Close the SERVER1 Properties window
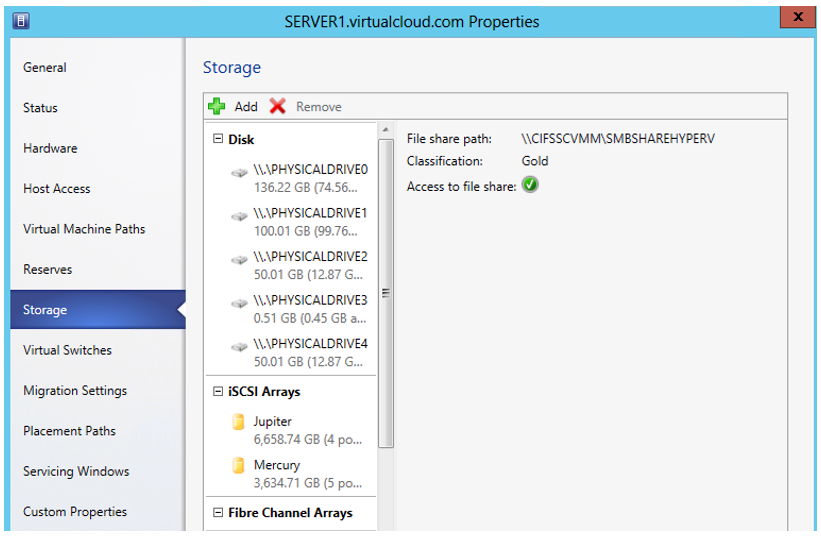The height and width of the screenshot is (539, 821). coord(797,17)
